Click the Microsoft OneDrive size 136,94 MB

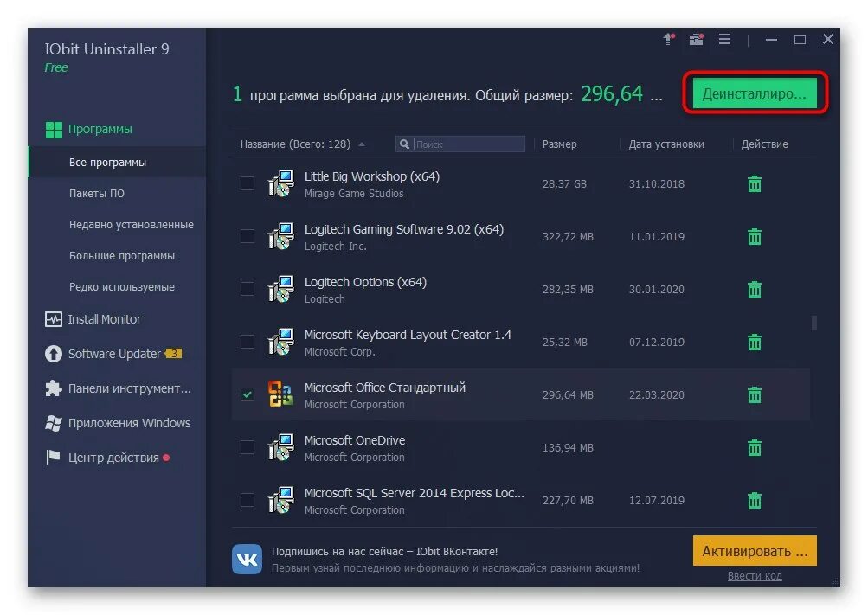click(568, 447)
